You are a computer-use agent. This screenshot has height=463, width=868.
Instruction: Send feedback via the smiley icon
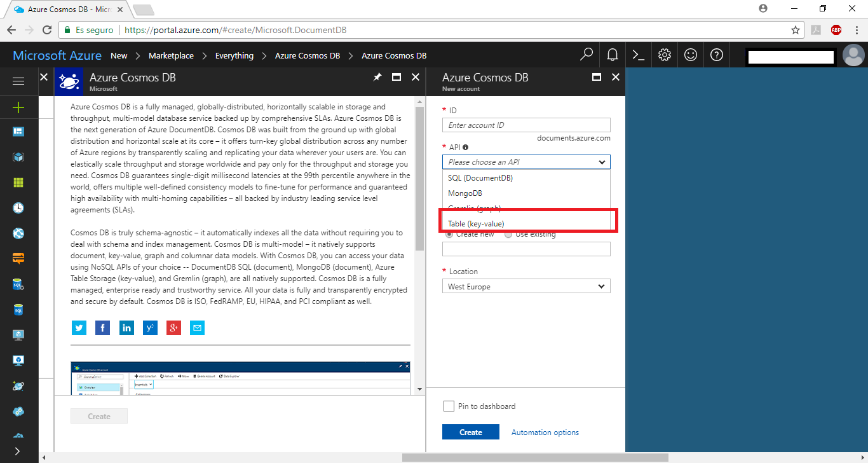click(x=690, y=55)
